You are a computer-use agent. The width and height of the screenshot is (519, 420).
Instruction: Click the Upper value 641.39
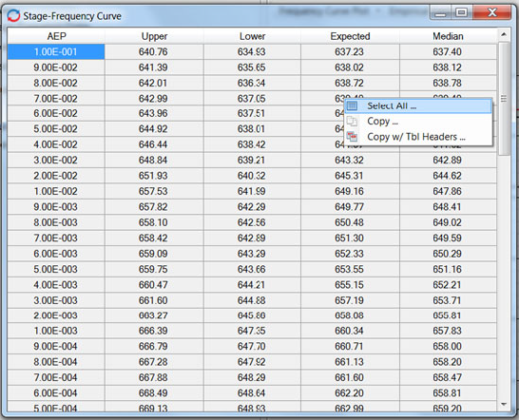(x=153, y=67)
